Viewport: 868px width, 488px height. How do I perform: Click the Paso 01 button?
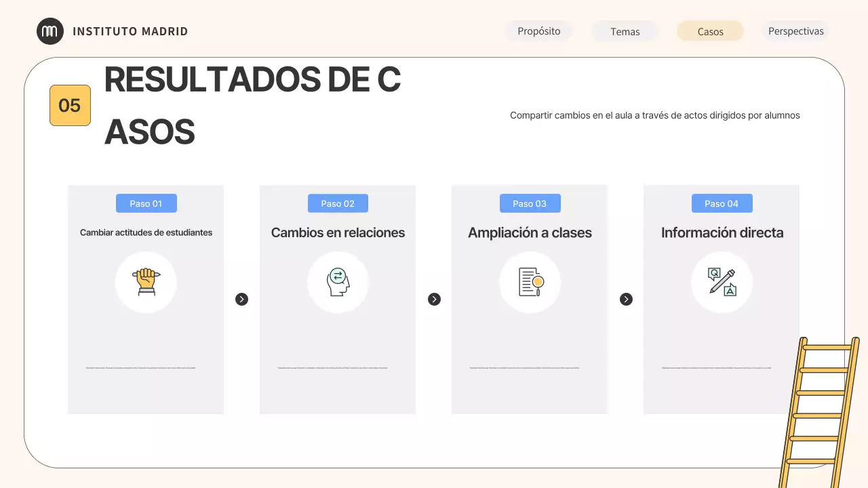tap(146, 203)
